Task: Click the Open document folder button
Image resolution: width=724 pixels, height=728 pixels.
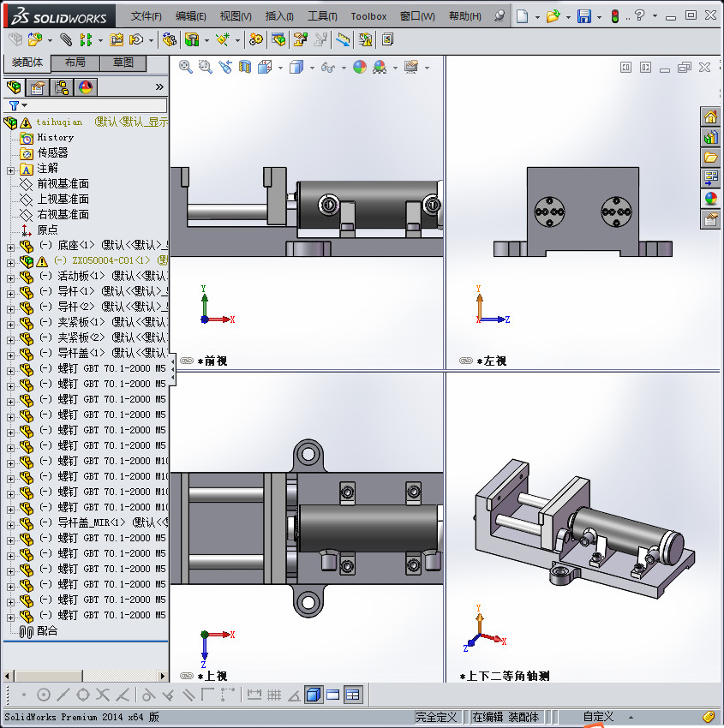Action: coord(553,16)
